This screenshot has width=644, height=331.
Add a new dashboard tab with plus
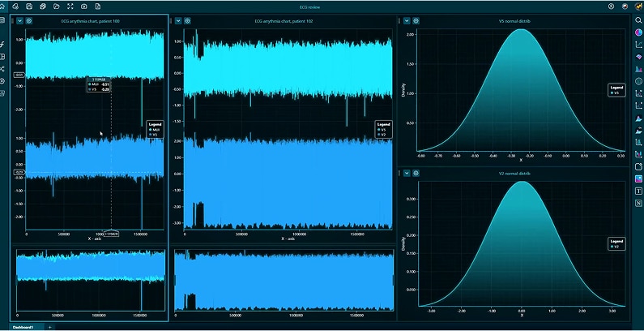pyautogui.click(x=49, y=326)
